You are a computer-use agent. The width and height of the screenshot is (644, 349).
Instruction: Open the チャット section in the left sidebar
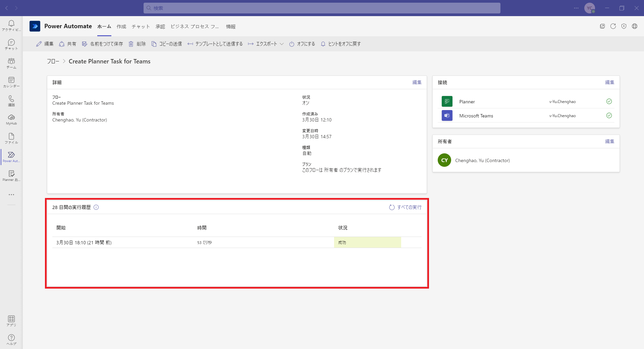[11, 44]
